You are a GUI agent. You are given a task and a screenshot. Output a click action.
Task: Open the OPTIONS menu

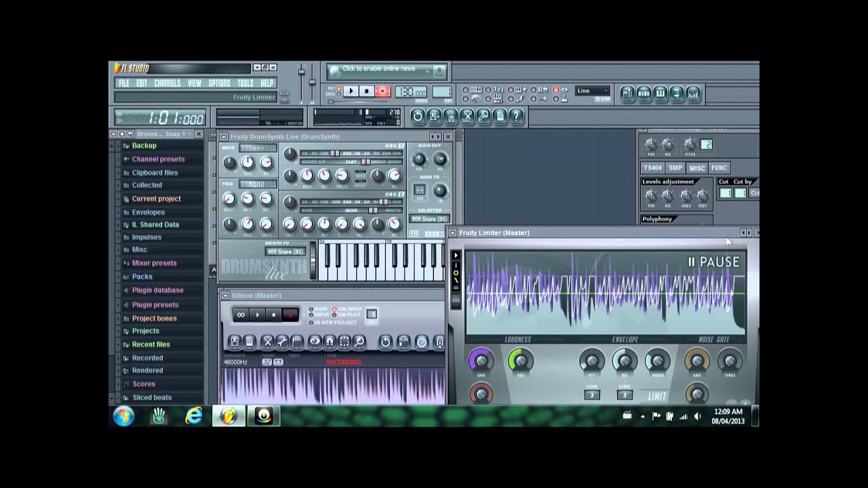click(219, 83)
